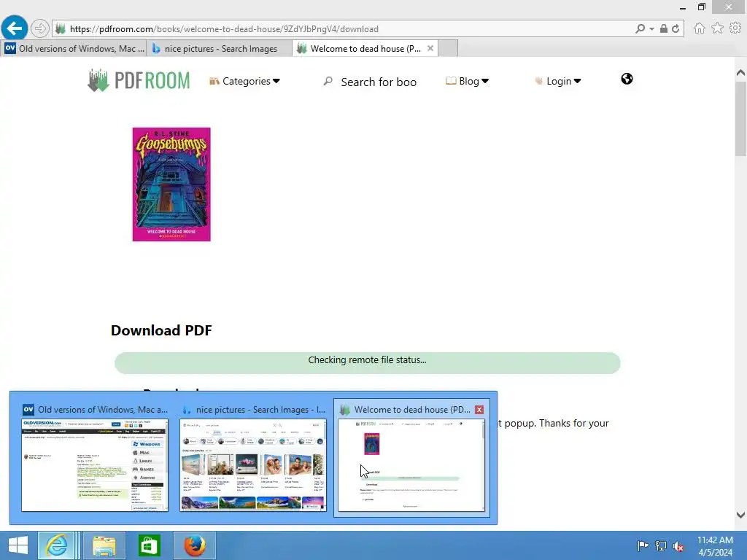Close the Welcome to dead house tab
The image size is (747, 560).
(x=430, y=48)
